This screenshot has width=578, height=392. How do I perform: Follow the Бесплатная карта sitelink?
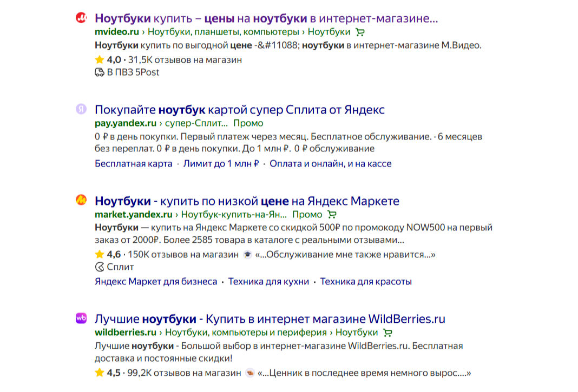133,163
